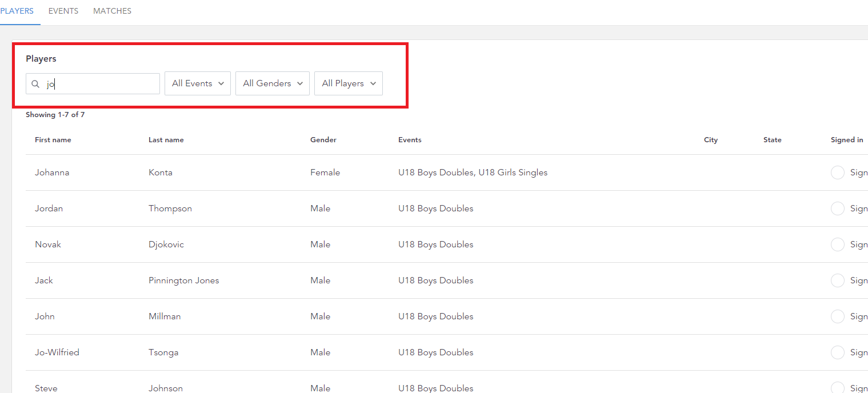Toggle sign-in for Jordan Thompson
Viewport: 868px width, 393px height.
(x=838, y=208)
